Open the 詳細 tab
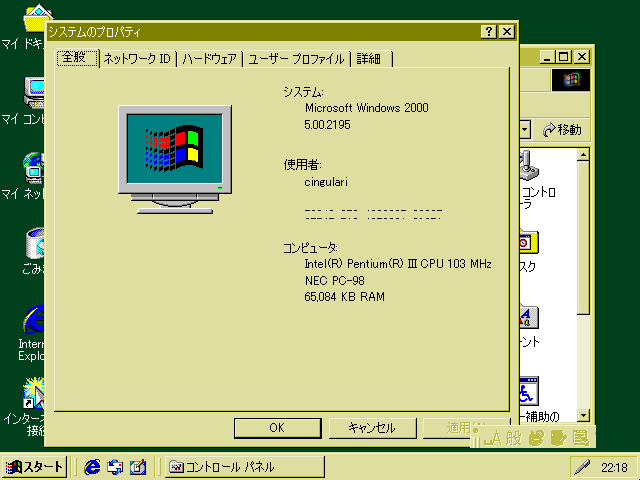Image resolution: width=640 pixels, height=480 pixels. 371,59
